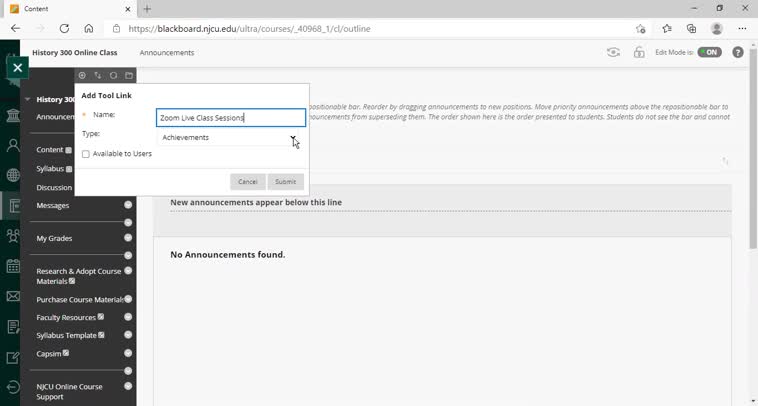Open the Grades icon in sidebar
Viewport: 758px width, 406px height.
pos(13,327)
